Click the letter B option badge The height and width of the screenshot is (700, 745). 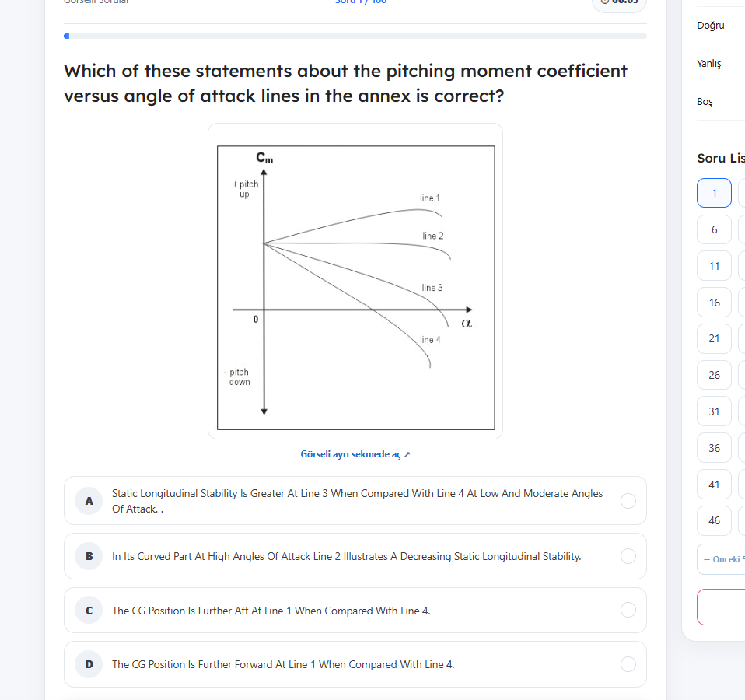tap(89, 556)
